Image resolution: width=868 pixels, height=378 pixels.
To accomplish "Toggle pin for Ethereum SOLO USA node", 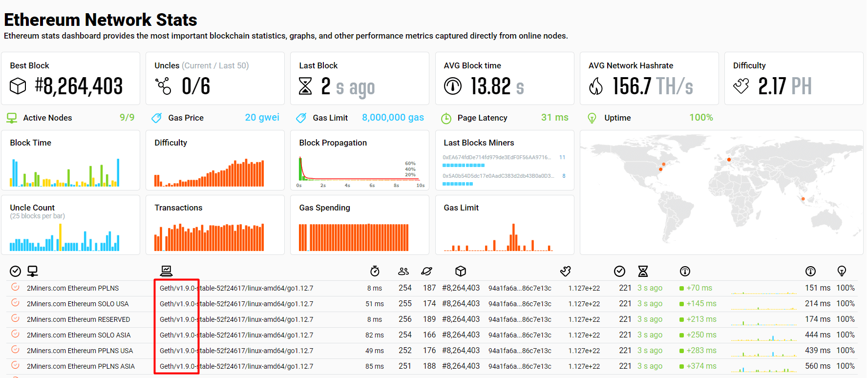I will (16, 303).
